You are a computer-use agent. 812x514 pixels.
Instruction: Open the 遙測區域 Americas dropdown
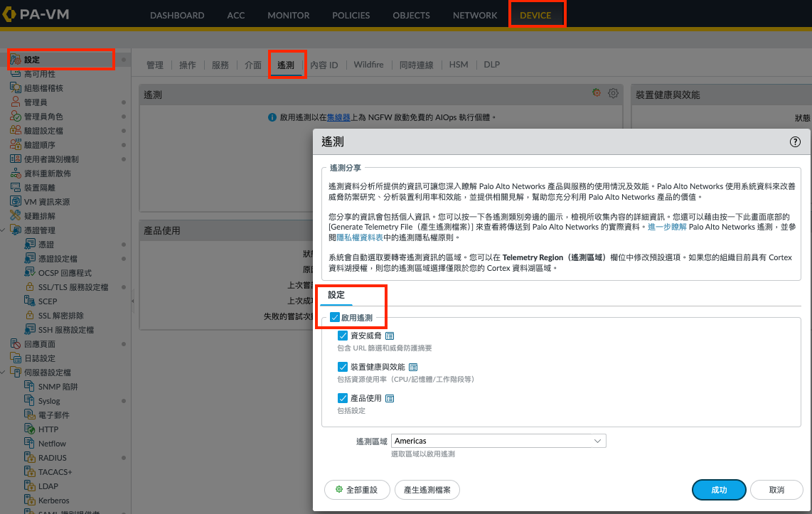point(498,441)
